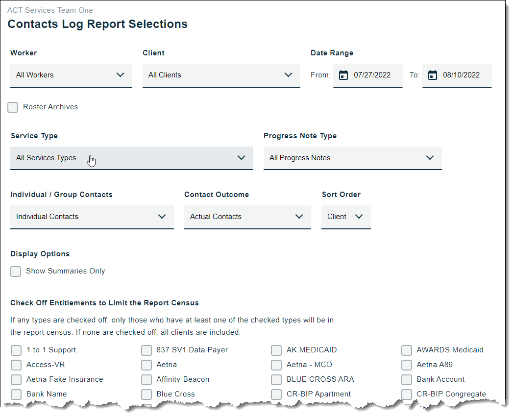Change the Sort Order dropdown
The height and width of the screenshot is (420, 513).
point(346,217)
